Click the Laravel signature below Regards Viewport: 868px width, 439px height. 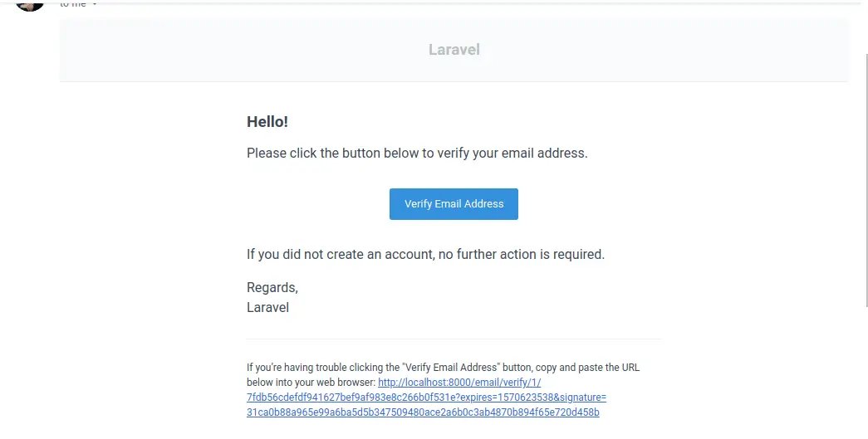point(267,308)
